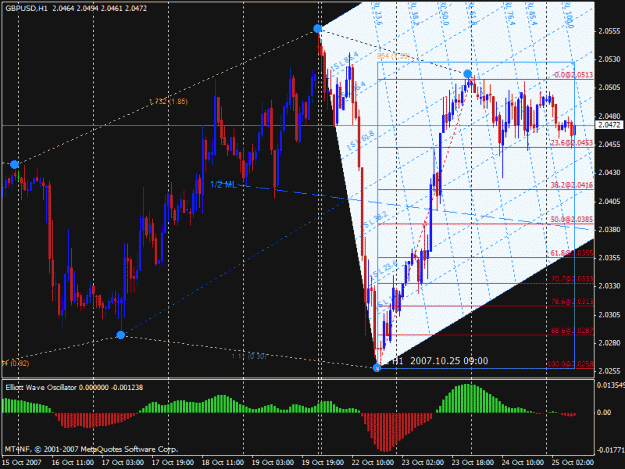Click the 16 Oct 11:00 time label
This screenshot has width=625, height=469.
pyautogui.click(x=73, y=462)
